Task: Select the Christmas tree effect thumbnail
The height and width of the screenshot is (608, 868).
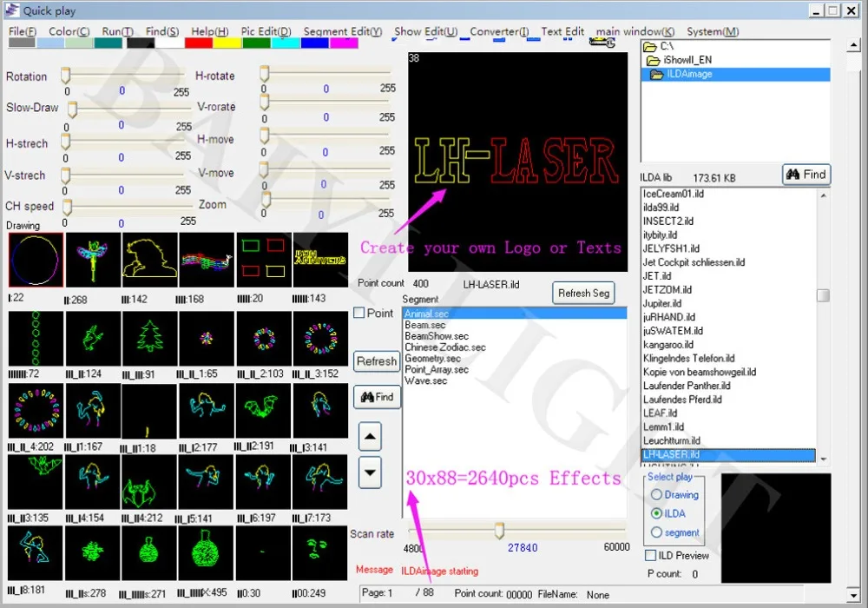Action: coord(148,339)
